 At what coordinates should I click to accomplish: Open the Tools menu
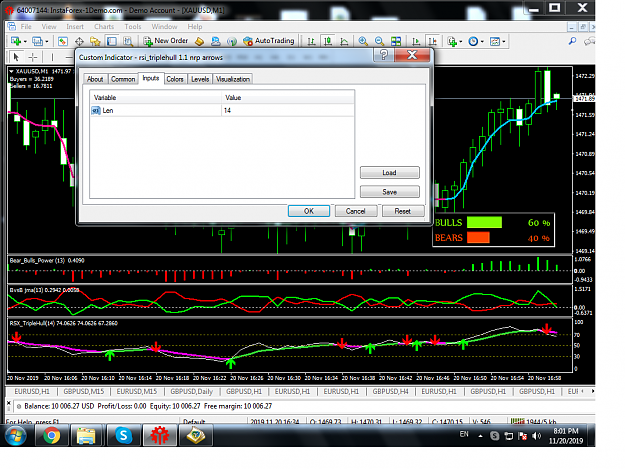(133, 27)
